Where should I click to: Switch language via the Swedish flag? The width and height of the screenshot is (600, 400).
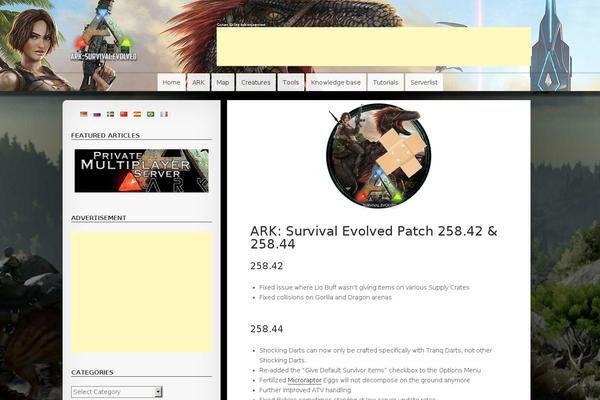pos(111,114)
